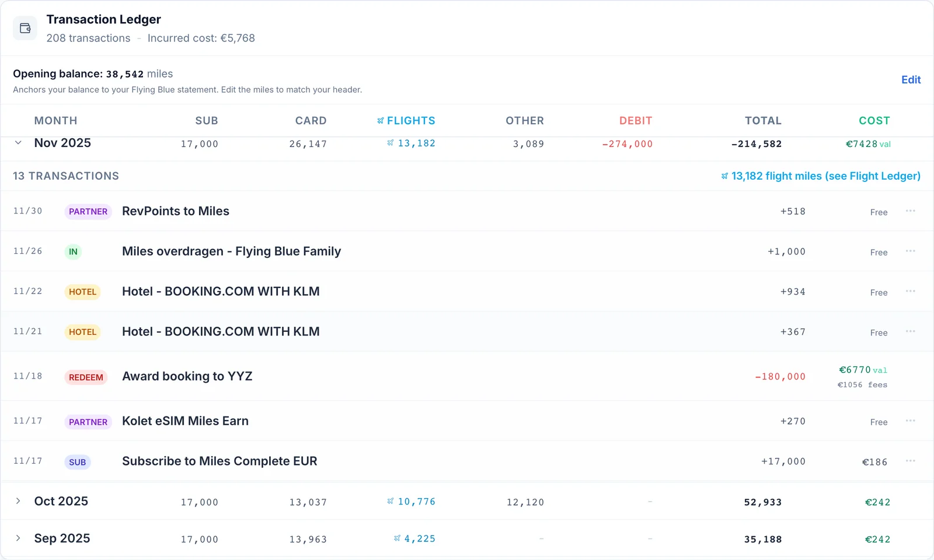The width and height of the screenshot is (934, 560).
Task: Click the €186 subscription cost
Action: [874, 462]
